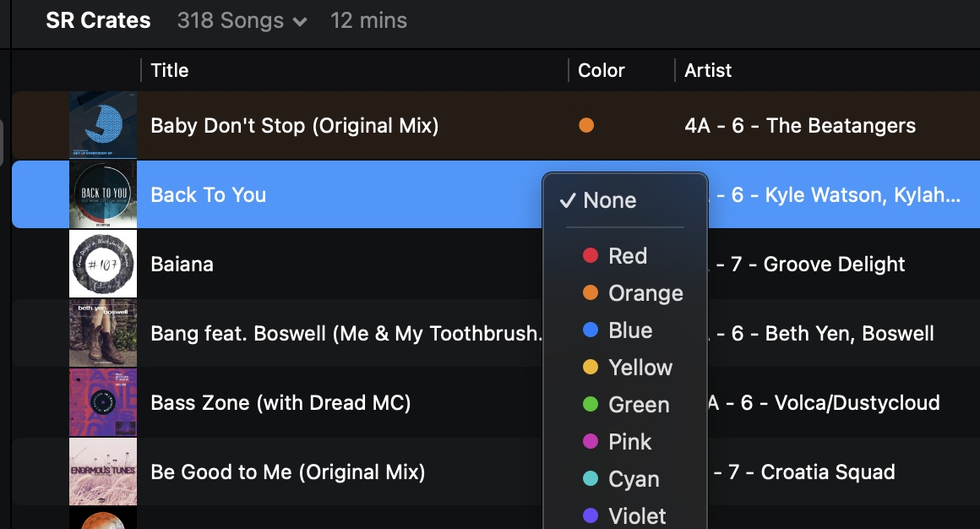This screenshot has width=980, height=529.
Task: Open Baby Don't Stop album artwork
Action: pos(103,125)
